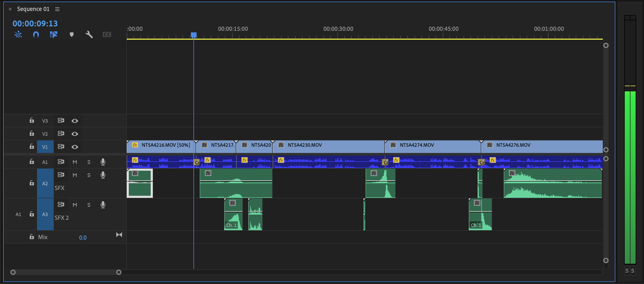Target the V1 video track button
Image resolution: width=644 pixels, height=284 pixels.
click(45, 147)
